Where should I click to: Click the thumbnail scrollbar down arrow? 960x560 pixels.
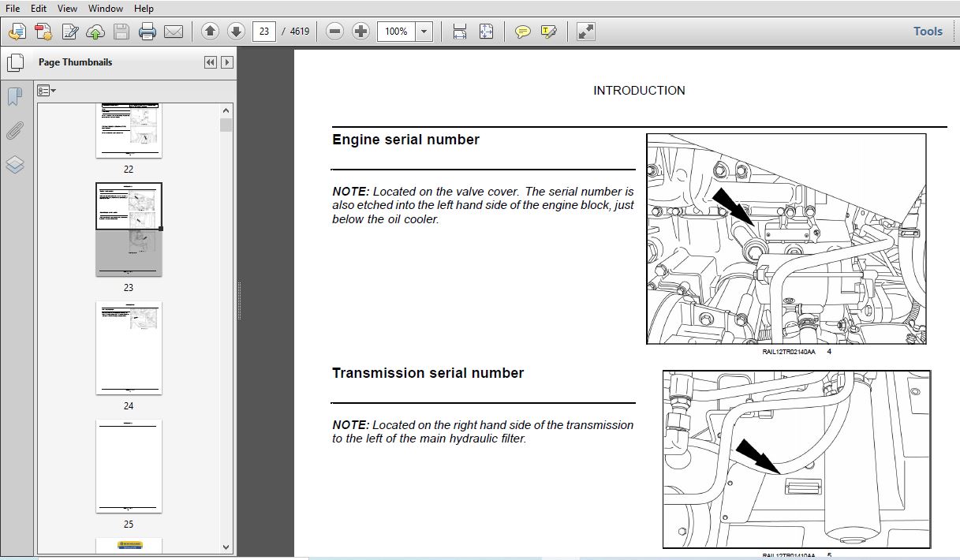click(x=226, y=547)
